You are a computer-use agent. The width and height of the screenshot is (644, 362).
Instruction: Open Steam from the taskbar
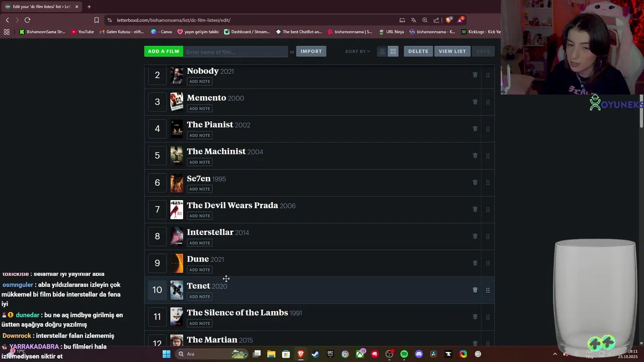[315, 354]
